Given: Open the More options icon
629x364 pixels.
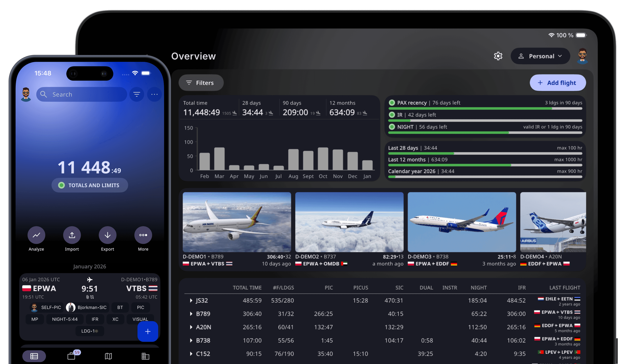Looking at the screenshot, I should coord(143,235).
